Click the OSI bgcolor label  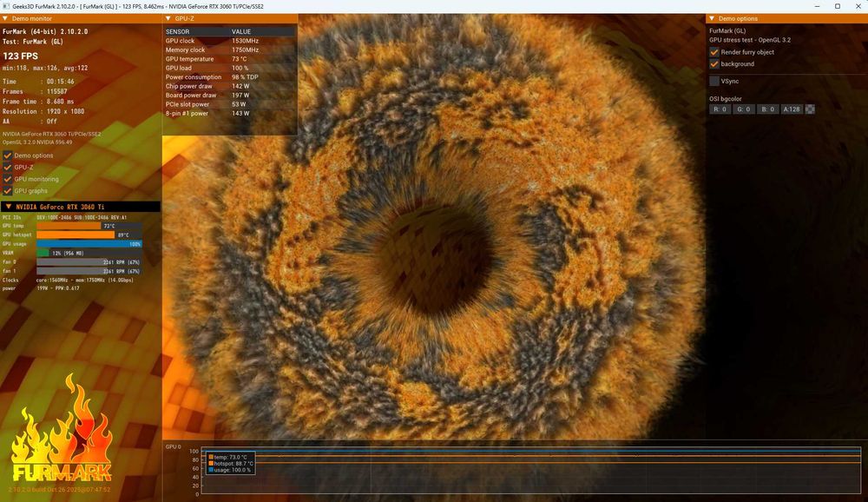point(726,99)
